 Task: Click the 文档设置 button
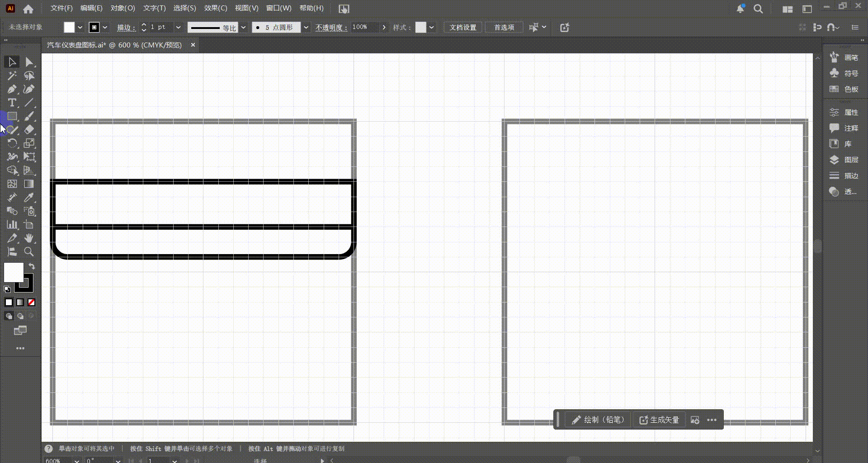463,28
